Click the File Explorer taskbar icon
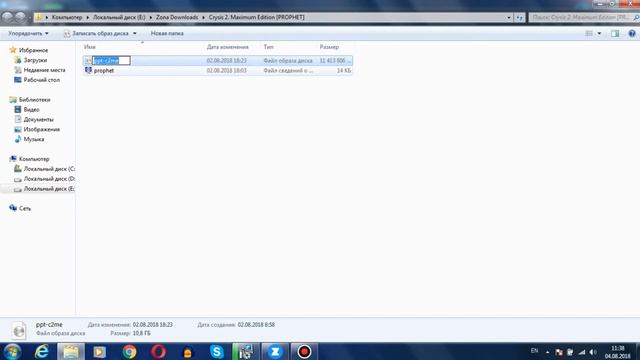The width and height of the screenshot is (640, 360). [71, 351]
